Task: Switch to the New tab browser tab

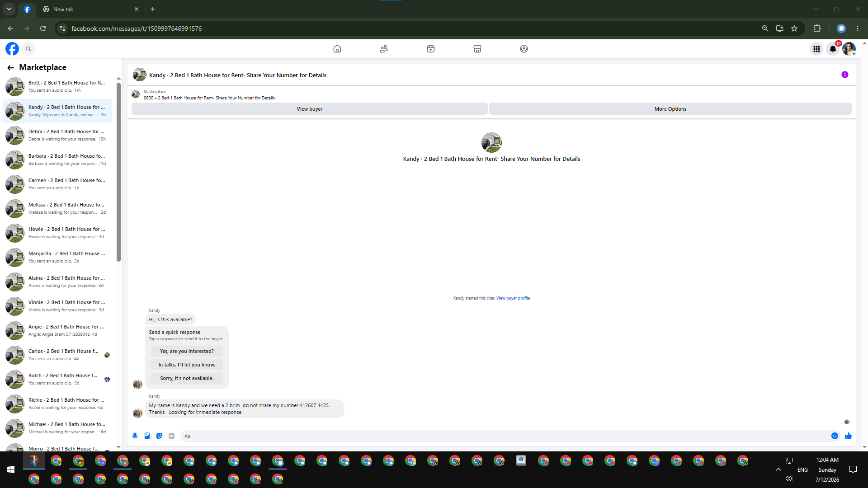Action: 90,9
